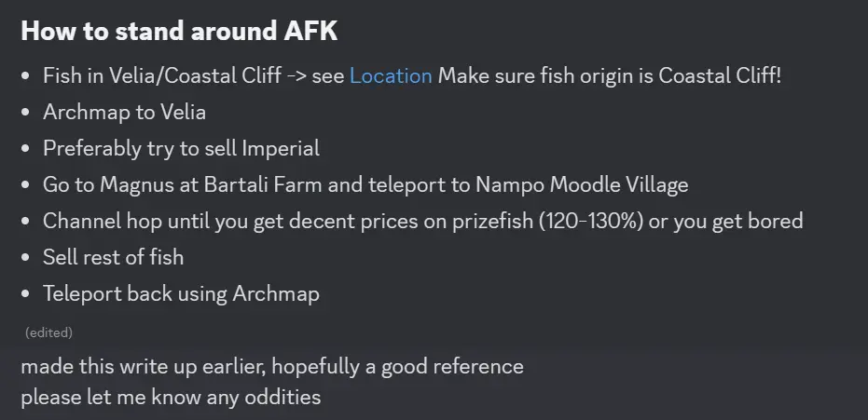Click the bullet dot before 'Archmap to Velia'
Screen dimensions: 868x420
click(25, 112)
